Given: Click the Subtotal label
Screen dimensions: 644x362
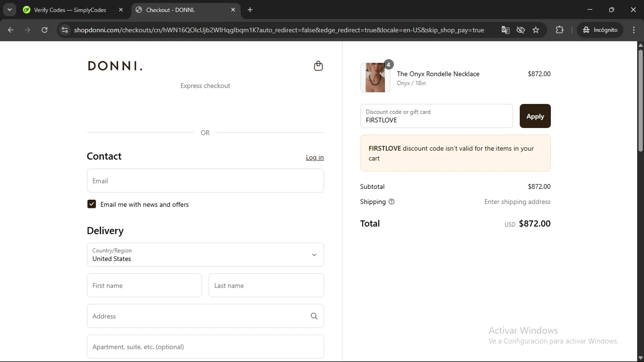Looking at the screenshot, I should pos(372,187).
